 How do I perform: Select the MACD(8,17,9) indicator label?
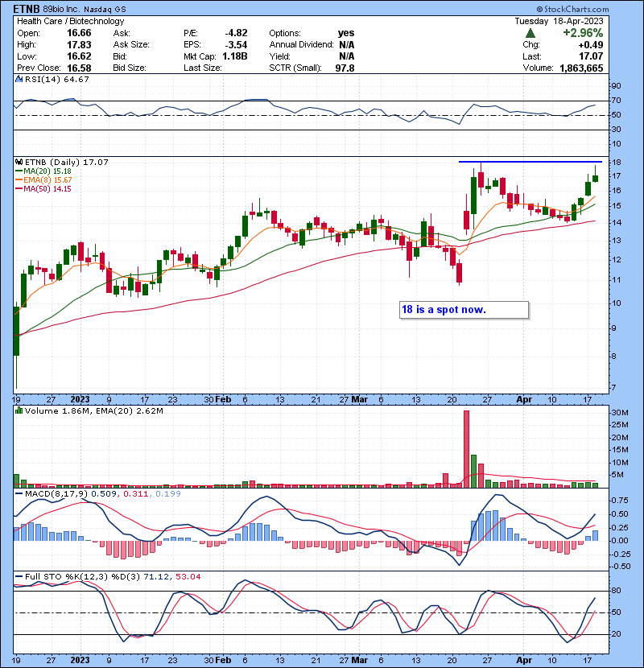(52, 493)
